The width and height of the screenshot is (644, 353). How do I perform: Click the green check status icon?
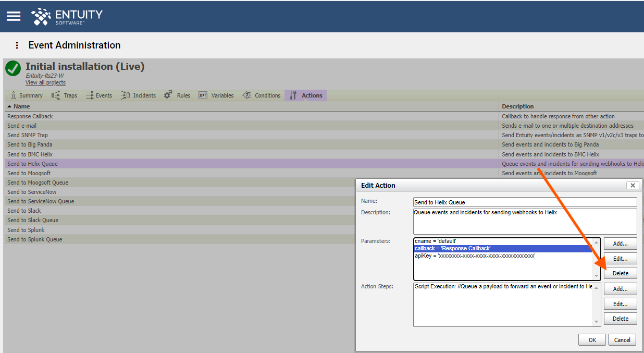(13, 68)
